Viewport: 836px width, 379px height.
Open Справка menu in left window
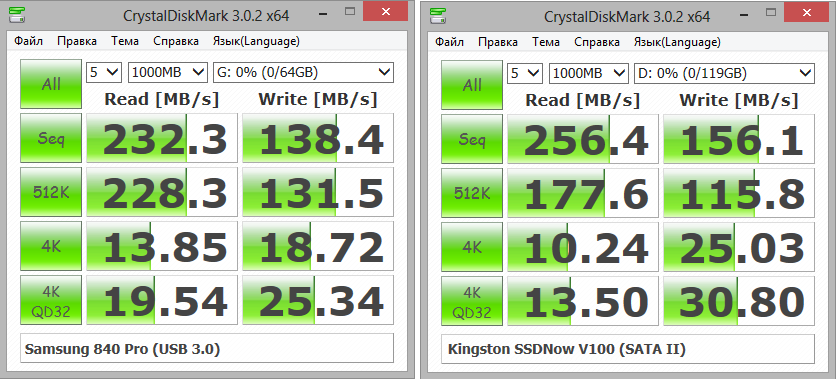pos(176,41)
